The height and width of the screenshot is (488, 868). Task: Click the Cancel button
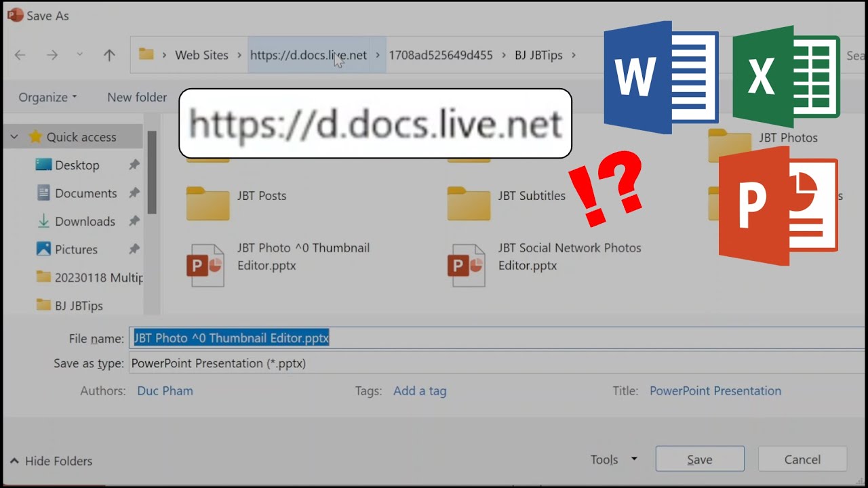(x=802, y=460)
